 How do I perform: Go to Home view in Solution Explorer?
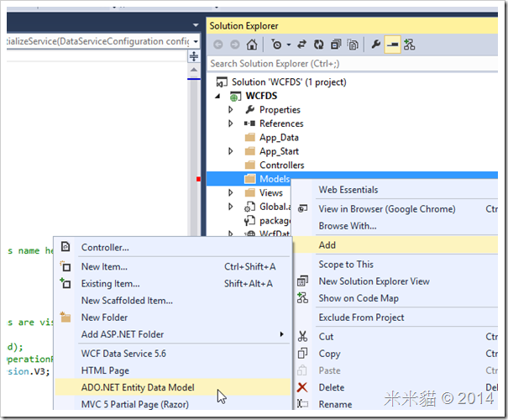(x=252, y=45)
